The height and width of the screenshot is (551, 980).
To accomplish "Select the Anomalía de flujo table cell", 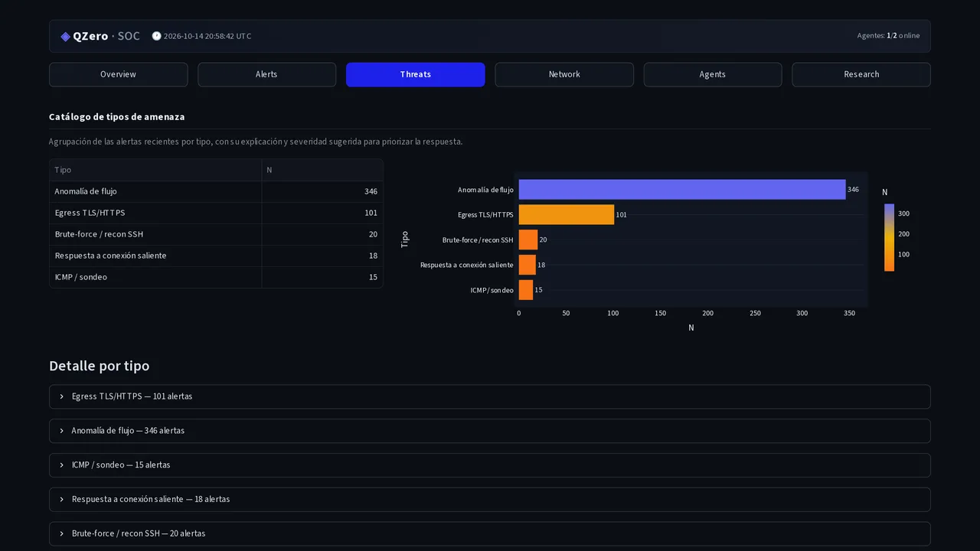I will pos(155,191).
